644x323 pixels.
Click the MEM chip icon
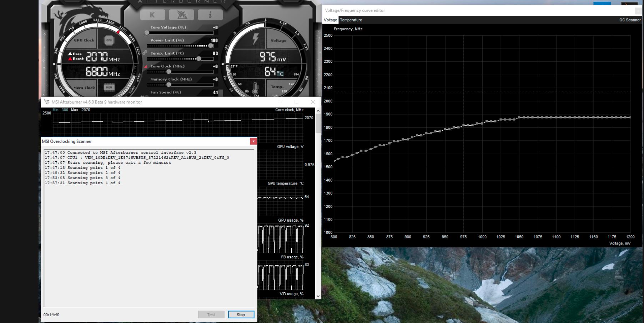point(109,87)
